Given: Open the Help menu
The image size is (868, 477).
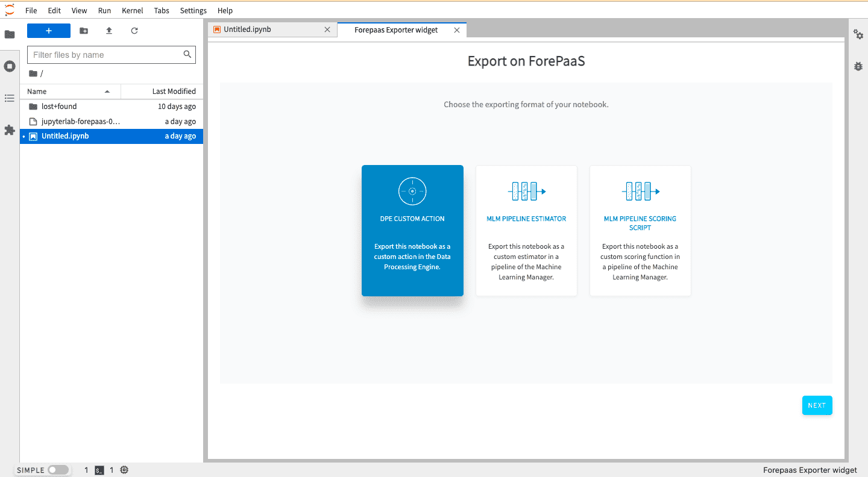Looking at the screenshot, I should [225, 11].
